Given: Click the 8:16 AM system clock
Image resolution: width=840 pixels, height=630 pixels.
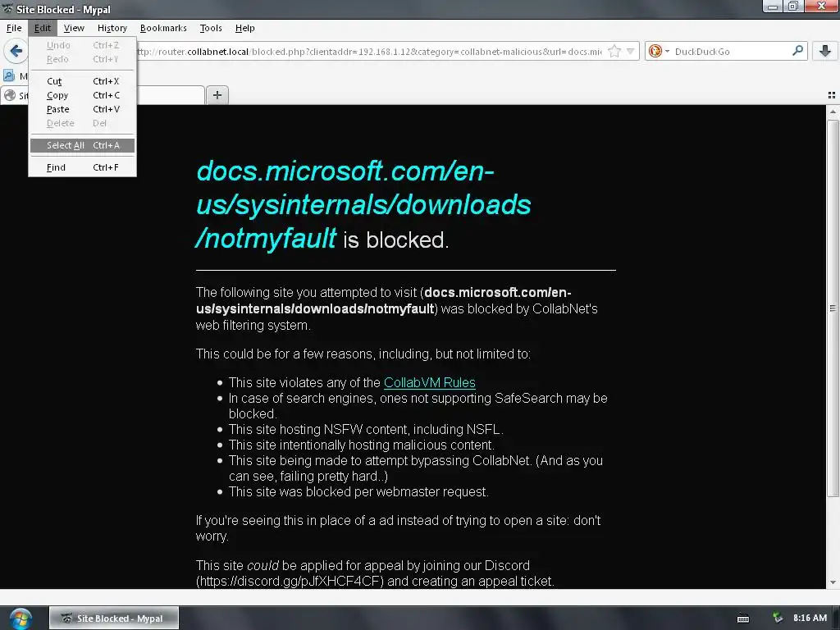Looking at the screenshot, I should 810,618.
